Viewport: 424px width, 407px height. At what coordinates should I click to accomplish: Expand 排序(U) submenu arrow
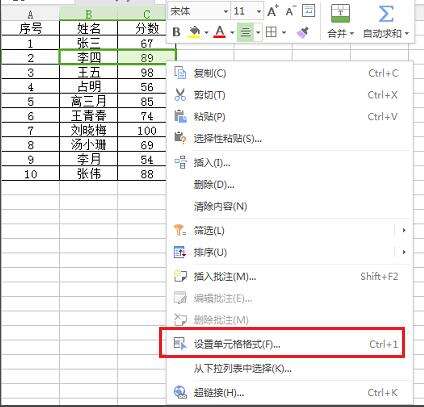[404, 252]
